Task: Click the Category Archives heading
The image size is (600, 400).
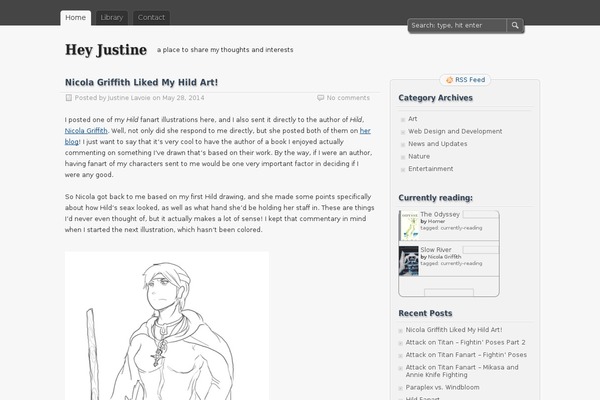Action: click(435, 98)
